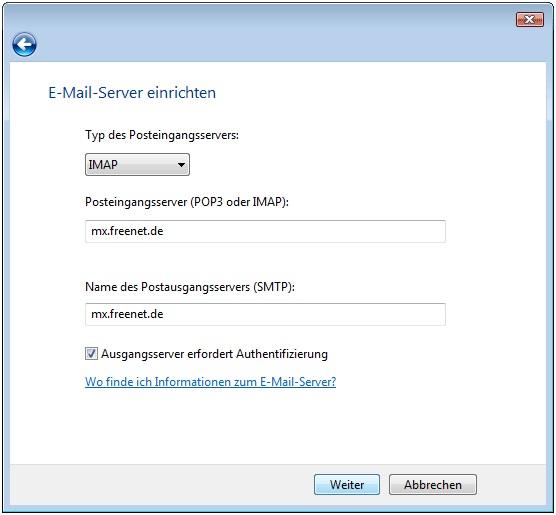This screenshot has height=515, width=556.
Task: Untick the Ausgangsserver authentication checkbox
Action: 91,354
